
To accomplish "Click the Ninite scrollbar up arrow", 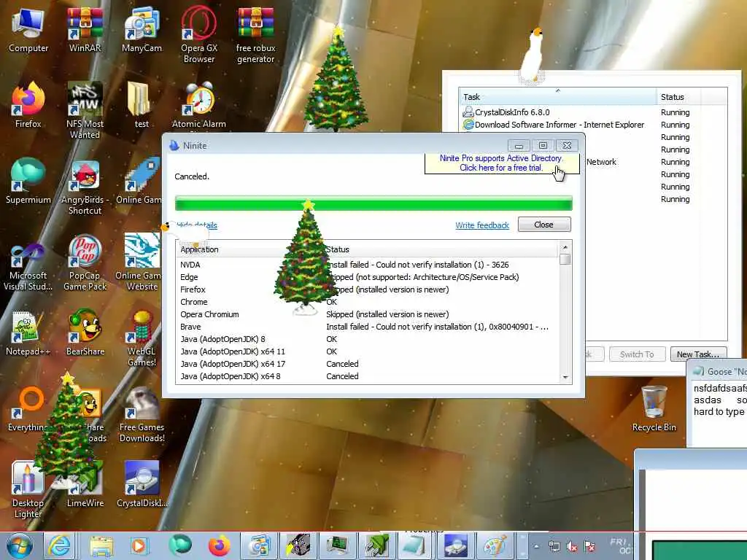I will (x=565, y=247).
